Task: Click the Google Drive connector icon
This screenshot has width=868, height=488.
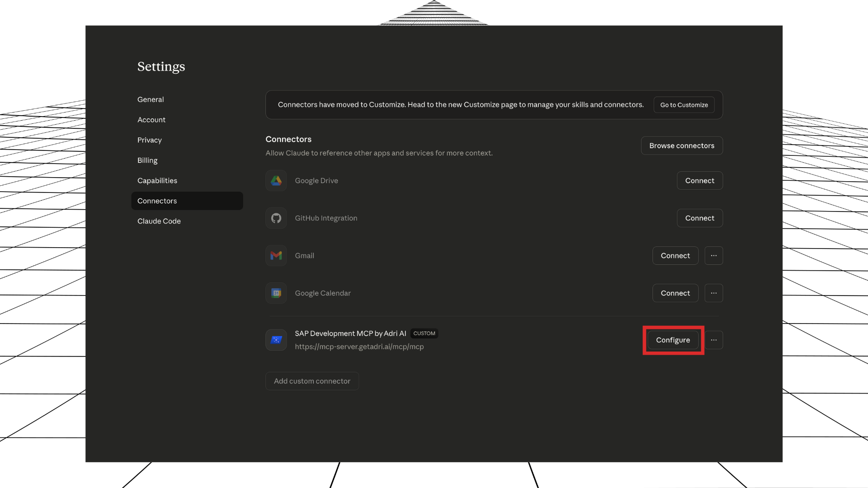Action: [276, 180]
